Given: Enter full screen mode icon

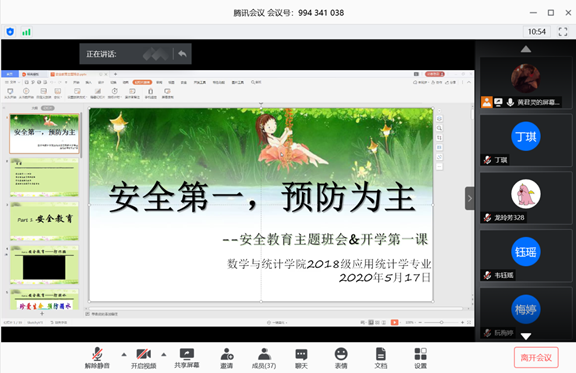Looking at the screenshot, I should pyautogui.click(x=563, y=32).
